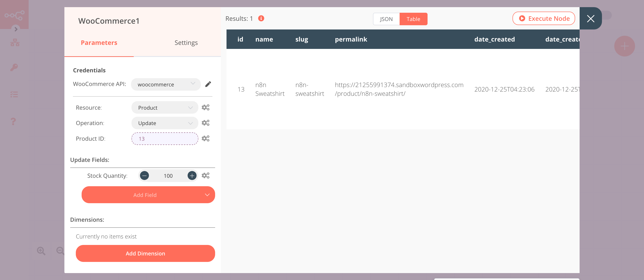644x280 pixels.
Task: Edit the woocommerce credential with the pencil icon
Action: click(x=208, y=84)
